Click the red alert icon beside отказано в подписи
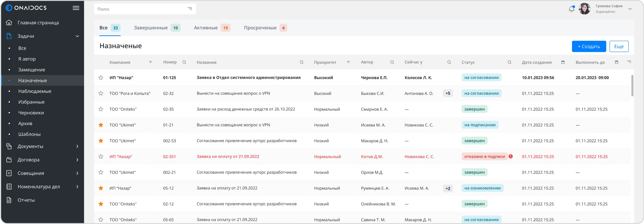 [x=511, y=156]
